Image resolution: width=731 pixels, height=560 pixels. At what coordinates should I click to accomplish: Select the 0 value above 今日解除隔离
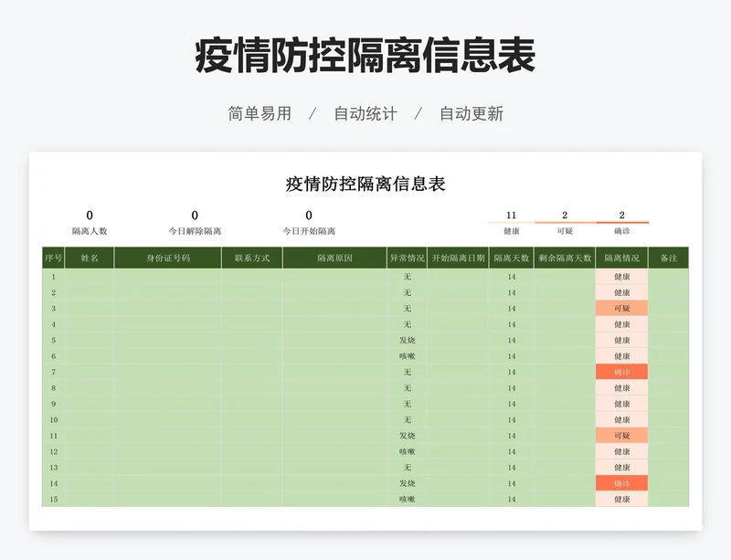pos(195,216)
